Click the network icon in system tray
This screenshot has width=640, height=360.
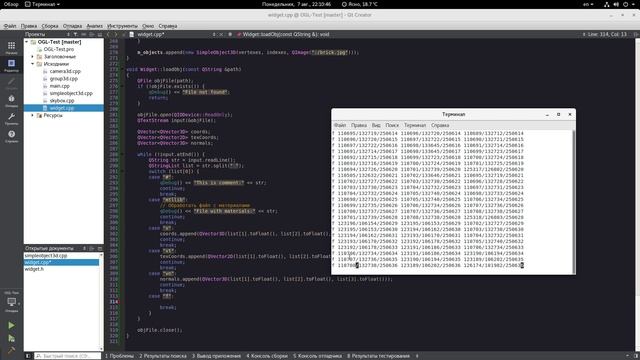[607, 4]
